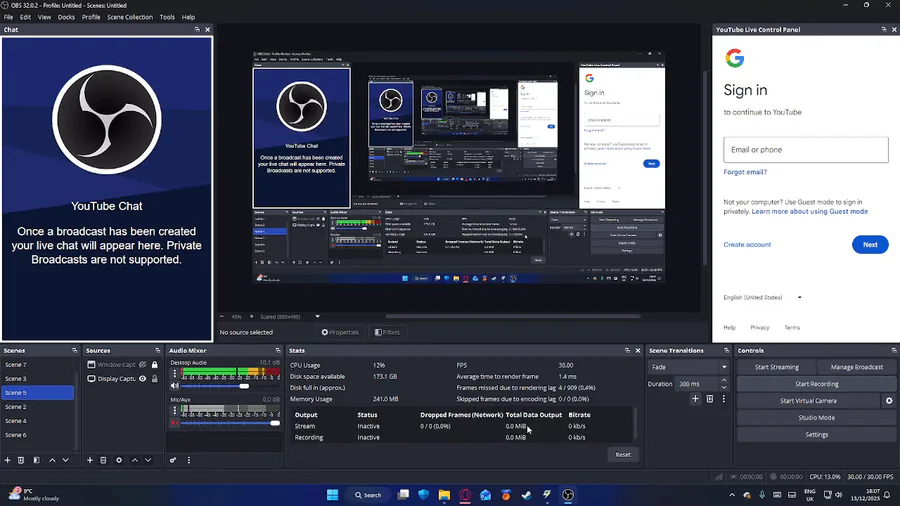Screen dimensions: 900x506
Task: Mute Desktop Audio speaker icon
Action: [x=174, y=385]
